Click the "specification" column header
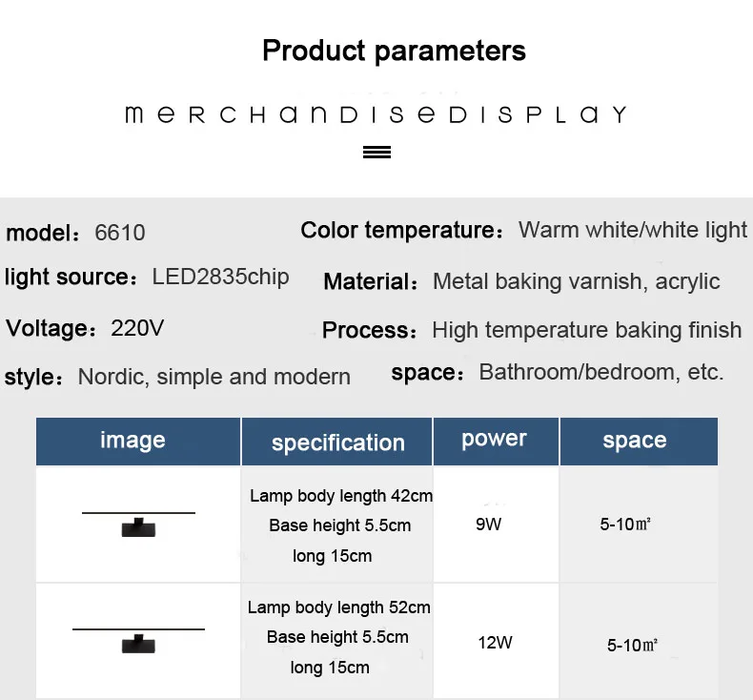Screen dimensions: 753x700 click(x=337, y=441)
